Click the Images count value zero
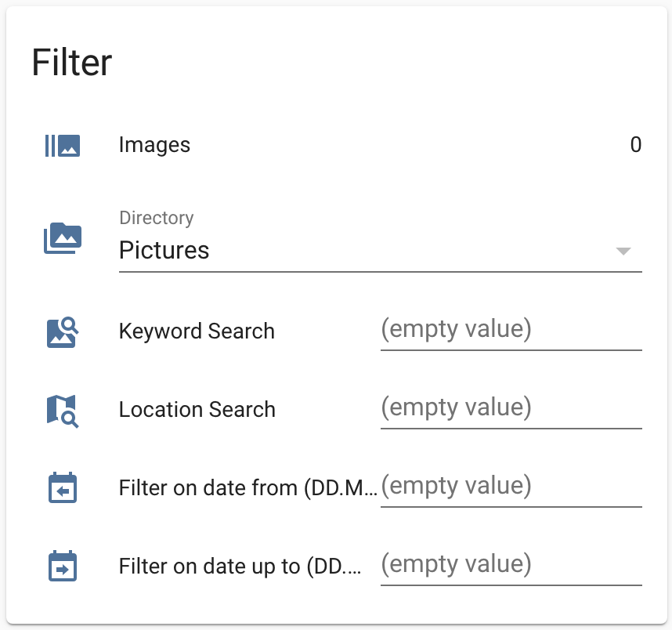 click(x=637, y=144)
